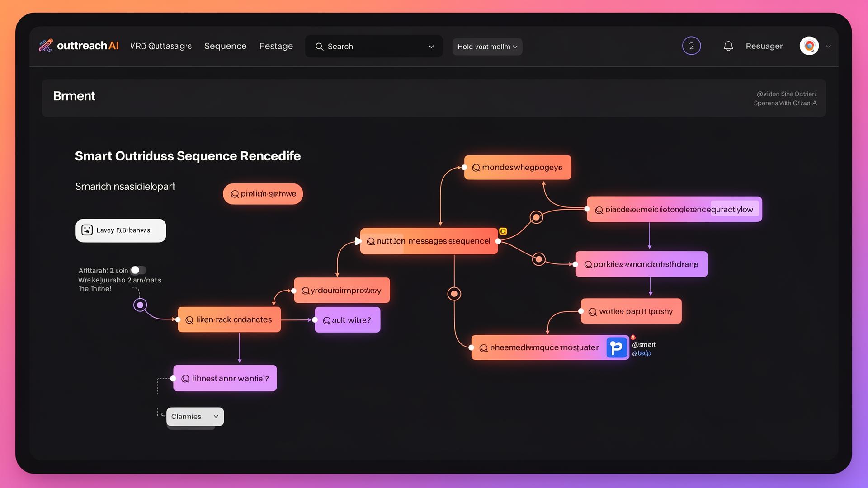Click orange ring connector toward porktiea node

coord(538,259)
